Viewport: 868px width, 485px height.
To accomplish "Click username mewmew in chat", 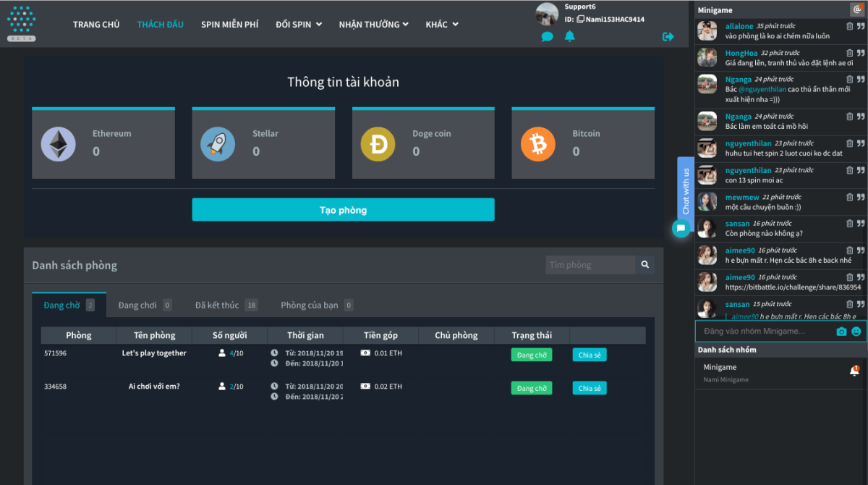I will tap(742, 197).
